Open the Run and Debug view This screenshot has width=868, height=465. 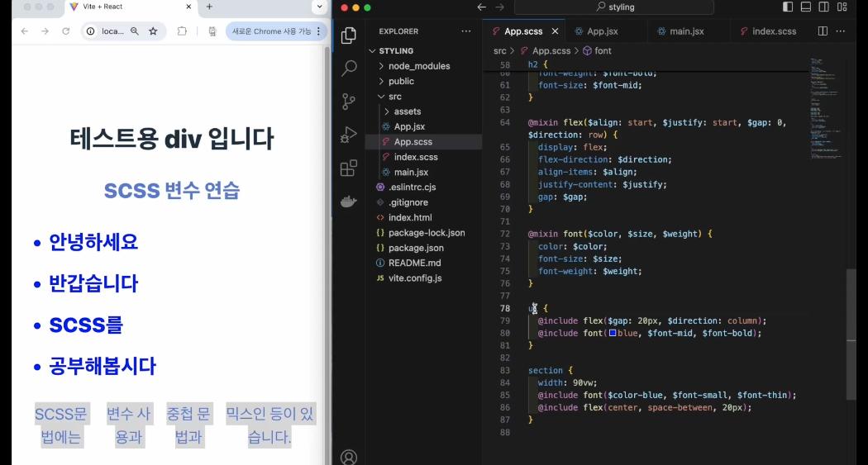349,135
